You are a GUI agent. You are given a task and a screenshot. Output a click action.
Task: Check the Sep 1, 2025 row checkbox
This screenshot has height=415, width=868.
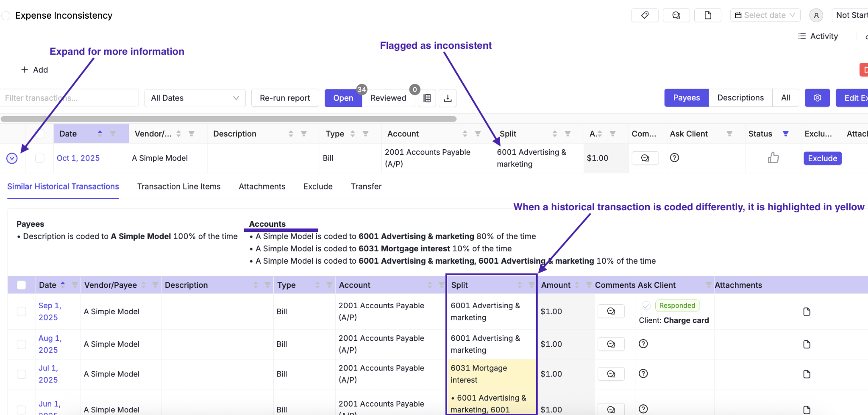22,312
